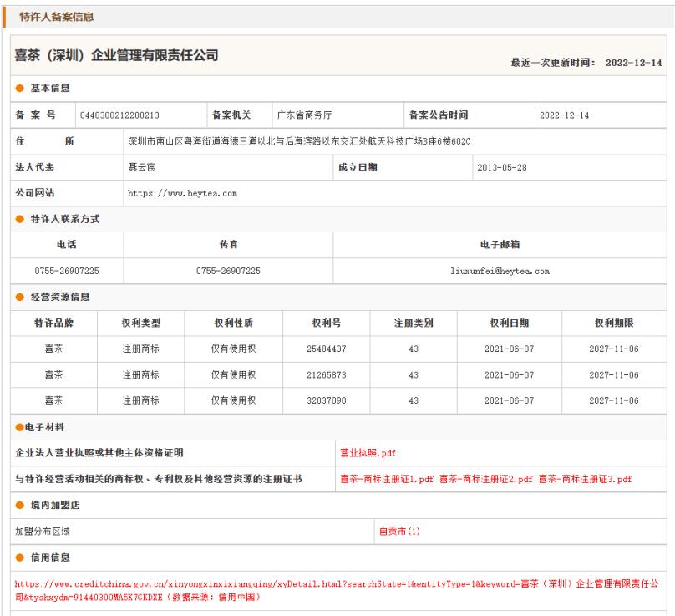This screenshot has width=675, height=616.
Task: Click the legal representative name 聂云宸
Action: 142,167
